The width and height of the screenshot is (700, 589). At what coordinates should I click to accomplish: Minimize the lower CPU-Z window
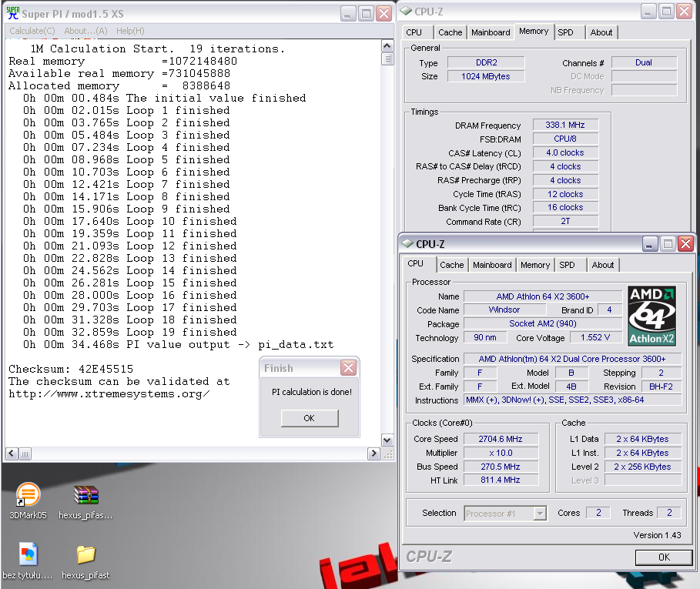(x=649, y=243)
